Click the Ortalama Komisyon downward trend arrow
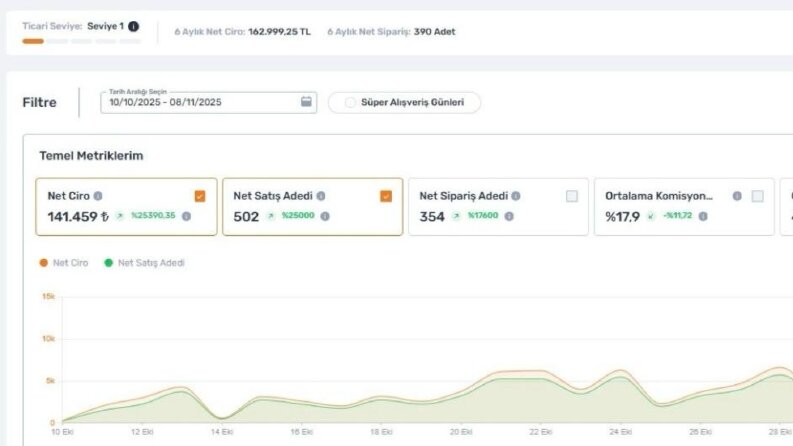The image size is (793, 446). [x=651, y=216]
